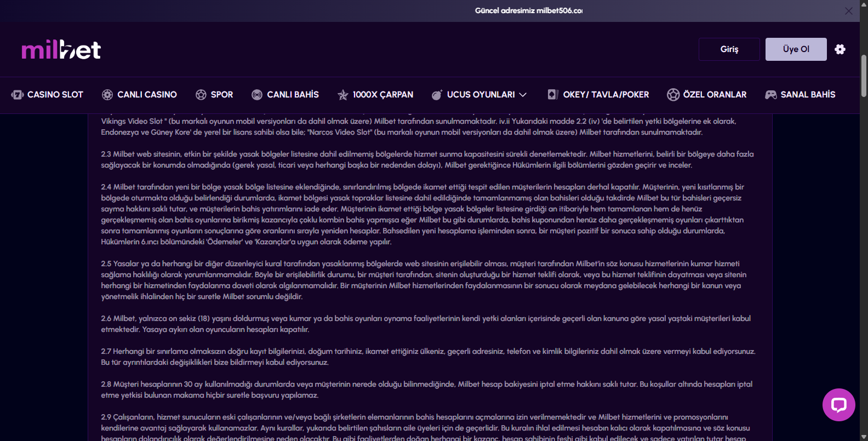
Task: Click the Casino Slot icon
Action: point(17,95)
